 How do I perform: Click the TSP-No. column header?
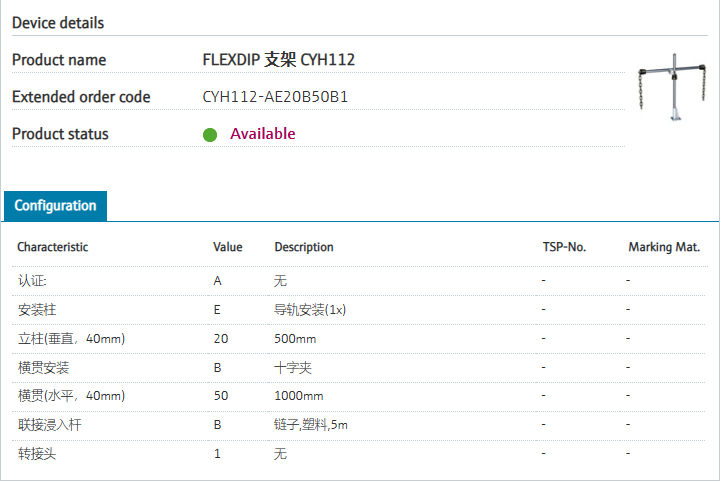(x=564, y=247)
